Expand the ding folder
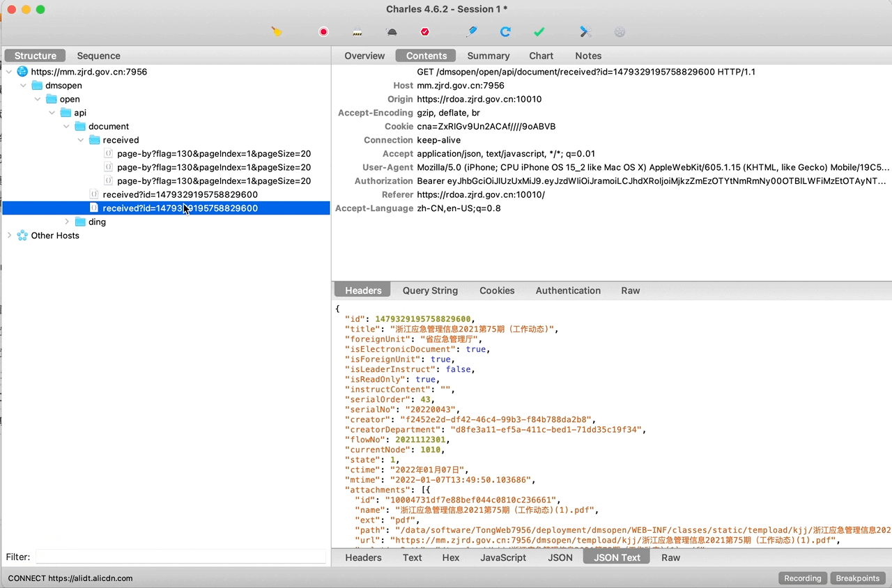 (67, 222)
